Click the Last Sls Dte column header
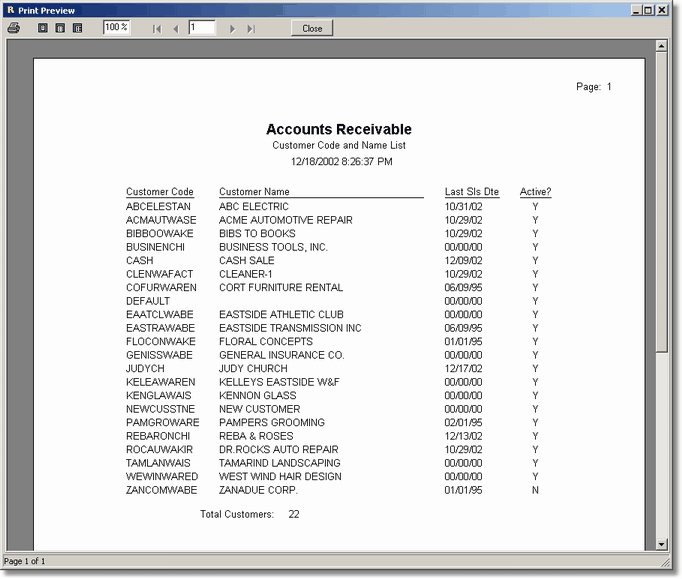Screen dimensions: 682x579 pyautogui.click(x=471, y=192)
